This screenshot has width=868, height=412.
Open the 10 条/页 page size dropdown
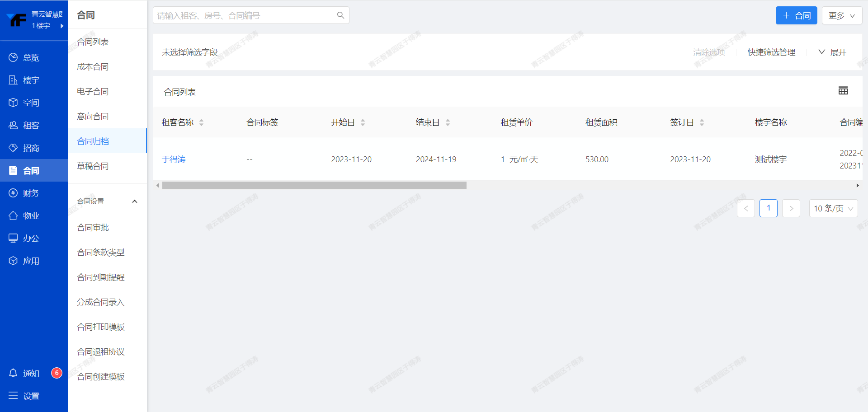tap(833, 208)
